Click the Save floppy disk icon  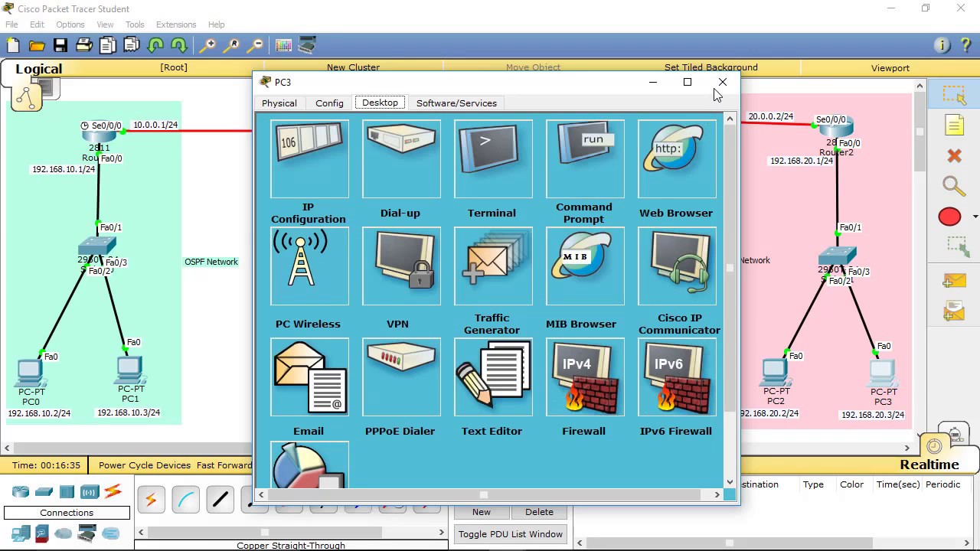pyautogui.click(x=60, y=45)
